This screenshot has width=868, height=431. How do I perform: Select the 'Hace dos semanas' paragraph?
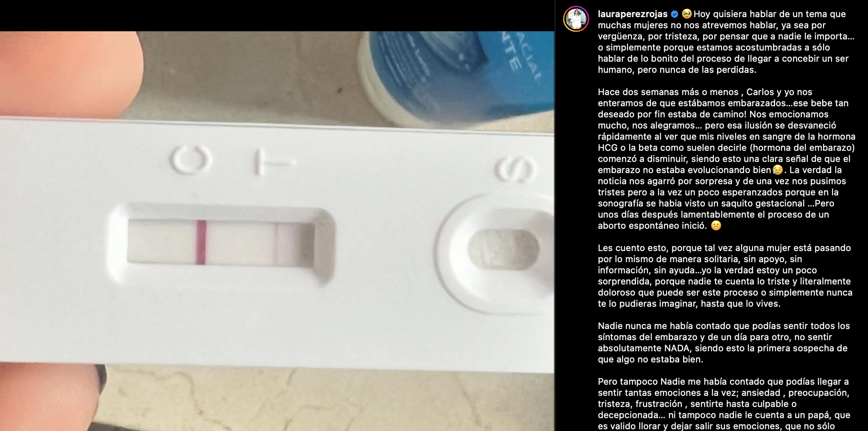[726, 159]
